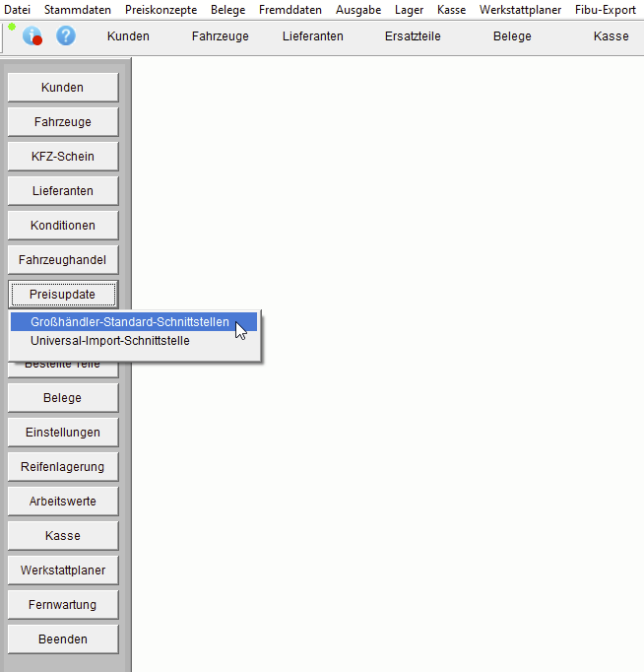Open the Fibu-Export menu
The height and width of the screenshot is (672, 644).
606,10
